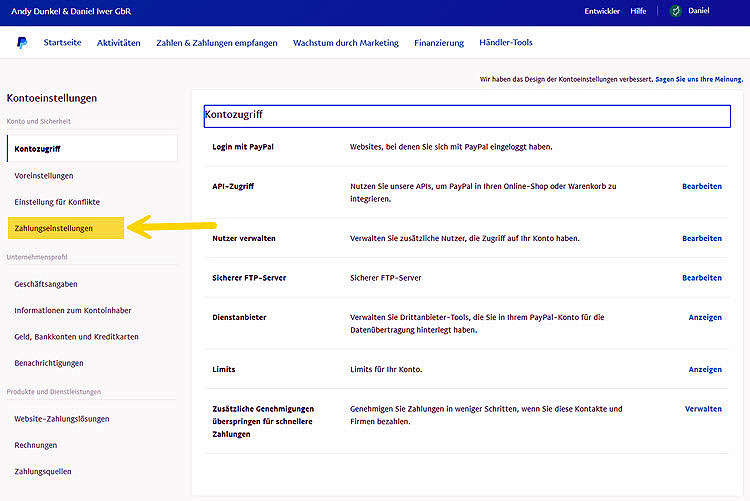The image size is (750, 501).
Task: Open Wachstum durch Marketing menu
Action: (x=346, y=43)
